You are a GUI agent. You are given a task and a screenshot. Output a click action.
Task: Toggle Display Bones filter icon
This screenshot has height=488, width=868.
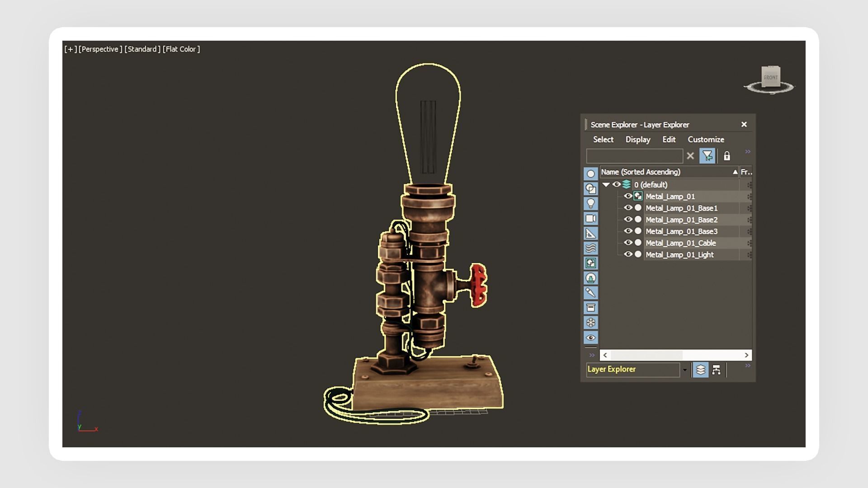point(590,292)
